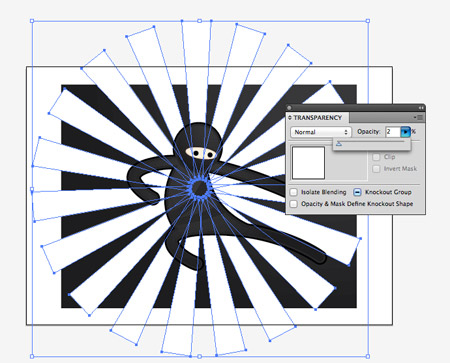Toggle the Invert Mask checkbox
Screen dimensions: 450x363
[376, 169]
